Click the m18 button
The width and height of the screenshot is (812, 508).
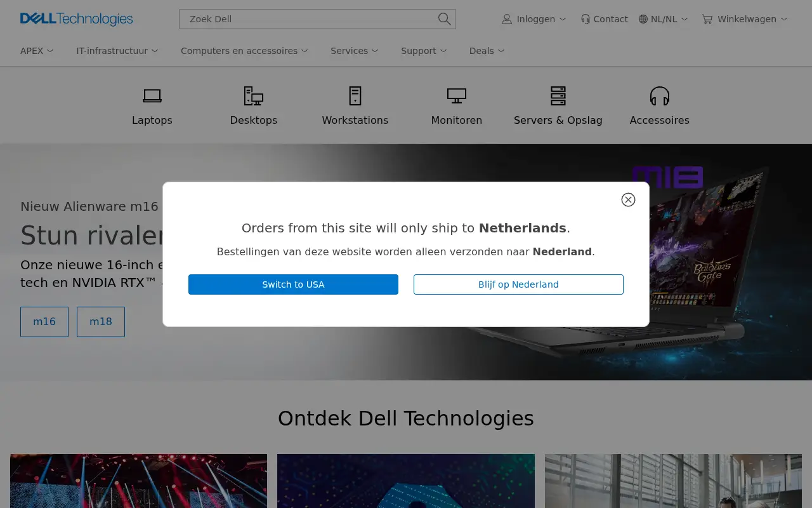click(x=101, y=322)
